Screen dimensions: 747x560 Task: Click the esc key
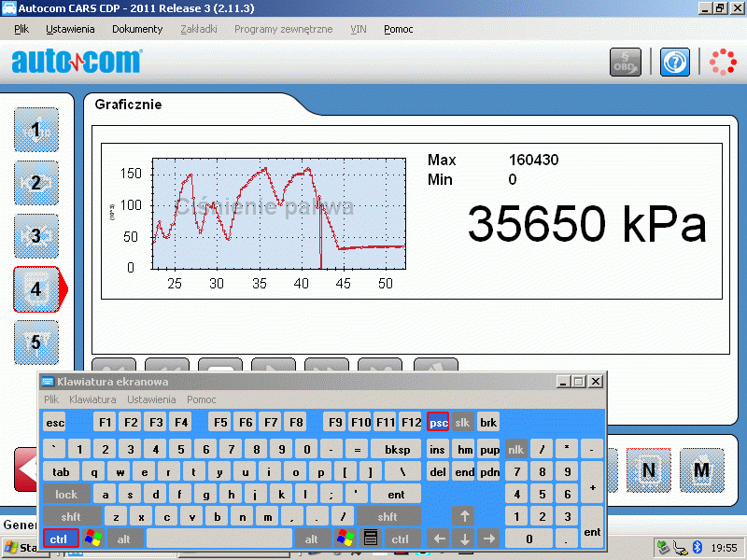[x=55, y=422]
